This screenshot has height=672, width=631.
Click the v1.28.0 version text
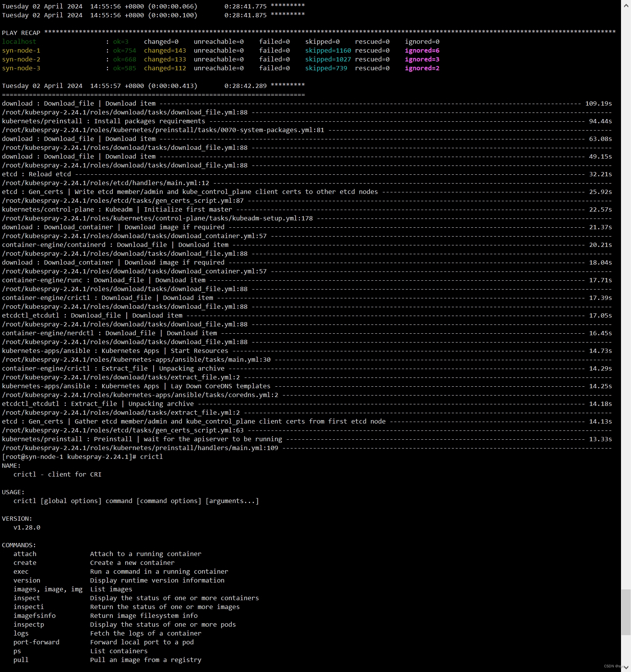(x=27, y=527)
